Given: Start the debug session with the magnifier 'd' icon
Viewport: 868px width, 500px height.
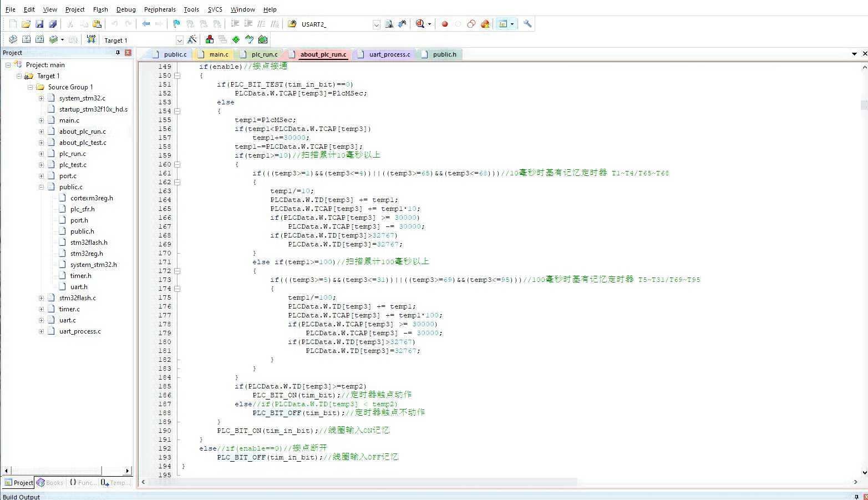Looking at the screenshot, I should tap(420, 24).
